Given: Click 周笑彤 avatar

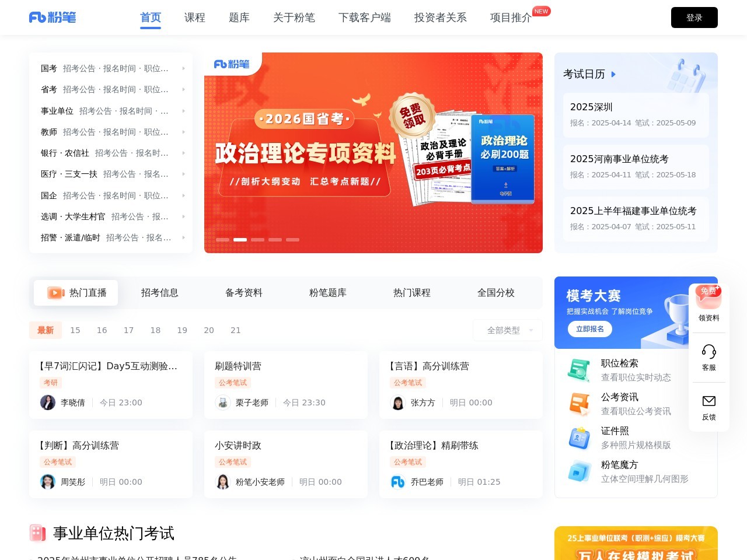Looking at the screenshot, I should point(48,482).
